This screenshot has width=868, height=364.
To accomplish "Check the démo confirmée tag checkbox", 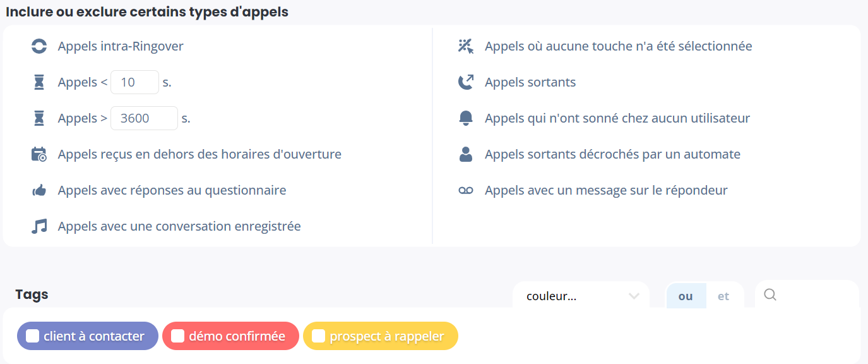I will point(177,336).
